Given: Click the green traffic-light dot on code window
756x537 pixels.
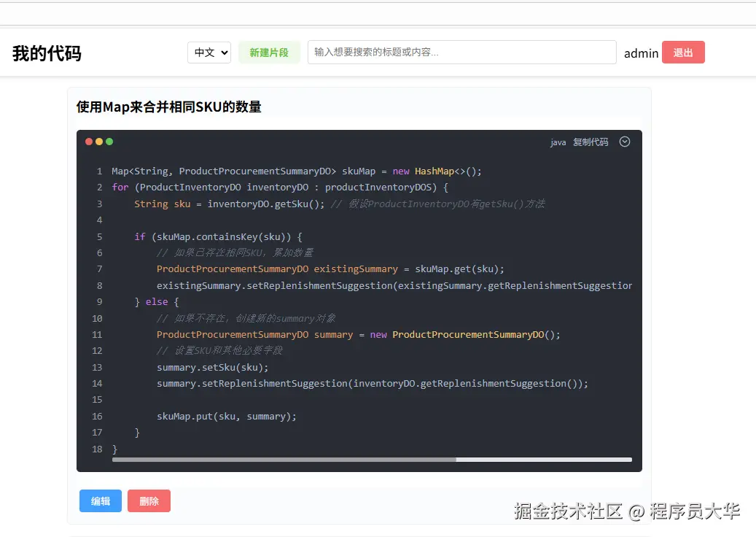Looking at the screenshot, I should [x=109, y=142].
